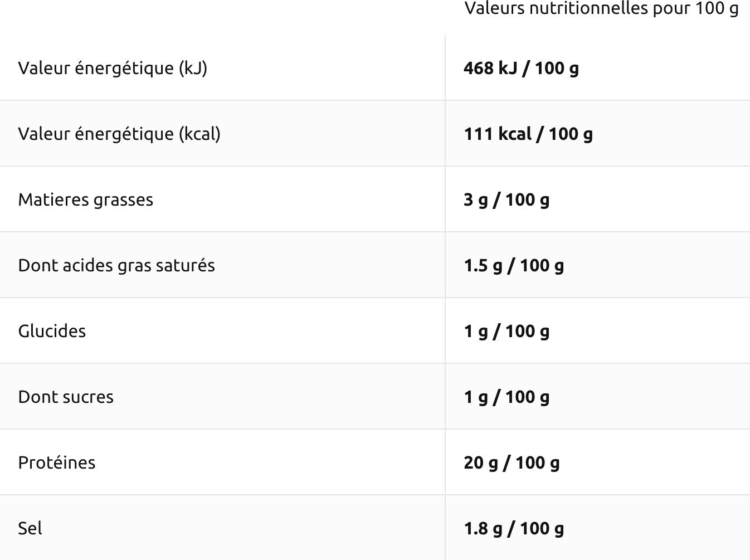Click the 'Valeurs nutritionnelles pour 100 g' header
750x560 pixels.
pos(601,9)
